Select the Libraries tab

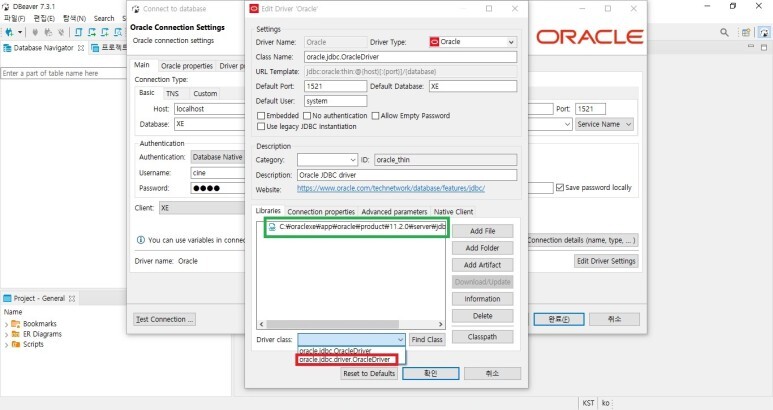pos(268,211)
